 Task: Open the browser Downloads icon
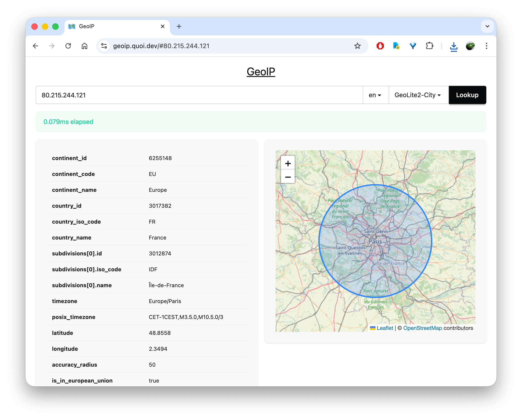(454, 46)
